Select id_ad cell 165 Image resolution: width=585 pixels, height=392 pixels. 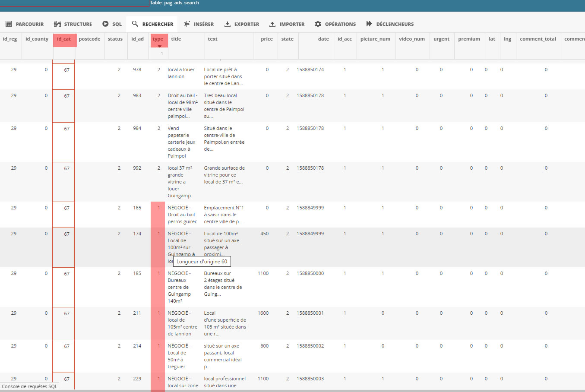click(137, 208)
